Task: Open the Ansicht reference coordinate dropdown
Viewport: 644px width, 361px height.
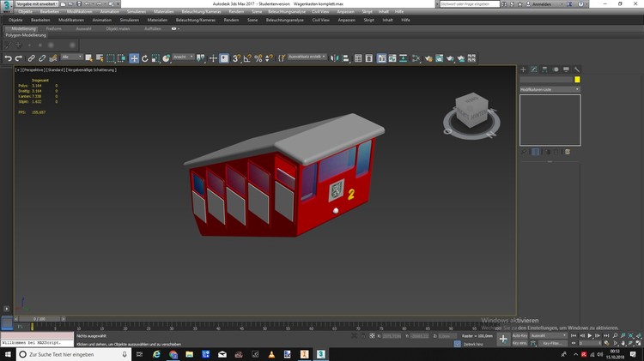Action: pos(183,57)
